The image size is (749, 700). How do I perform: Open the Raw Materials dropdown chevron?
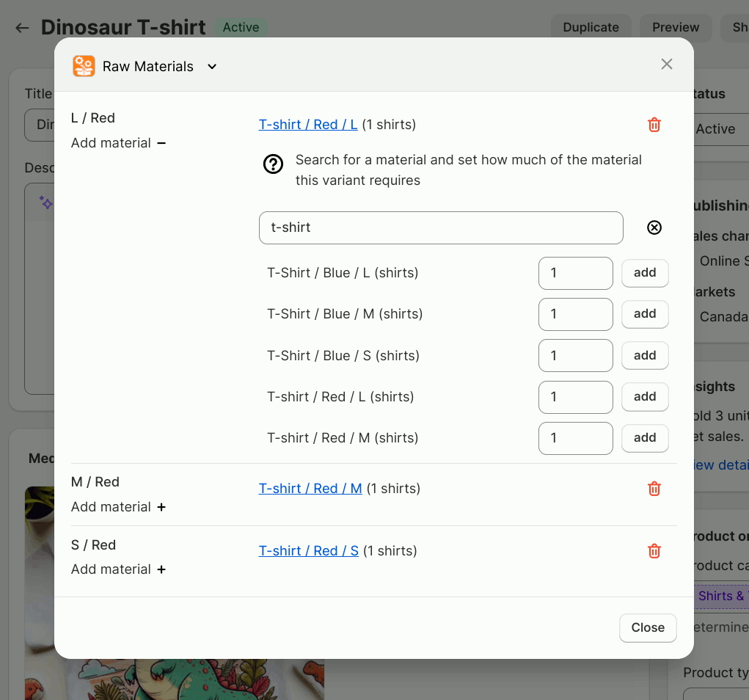tap(212, 67)
